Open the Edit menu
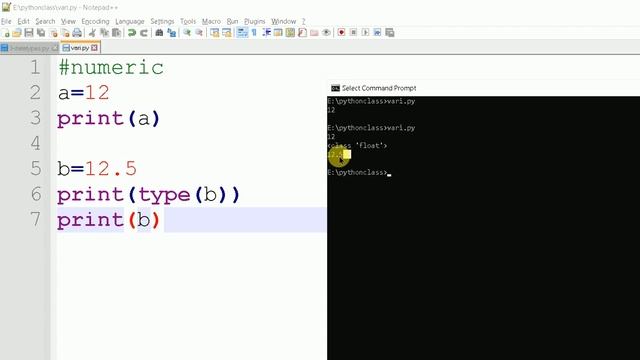 coord(23,21)
